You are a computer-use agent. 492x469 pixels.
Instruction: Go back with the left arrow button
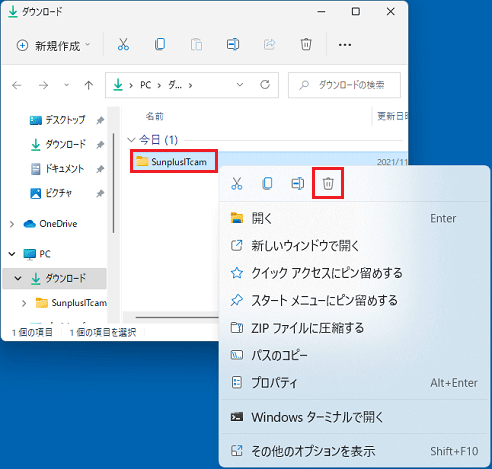(x=16, y=85)
